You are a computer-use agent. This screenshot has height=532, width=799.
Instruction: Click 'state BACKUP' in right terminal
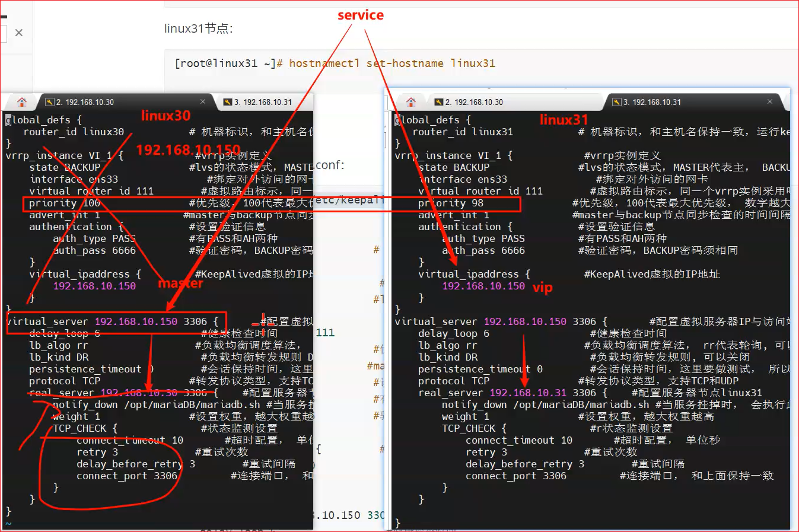[454, 167]
